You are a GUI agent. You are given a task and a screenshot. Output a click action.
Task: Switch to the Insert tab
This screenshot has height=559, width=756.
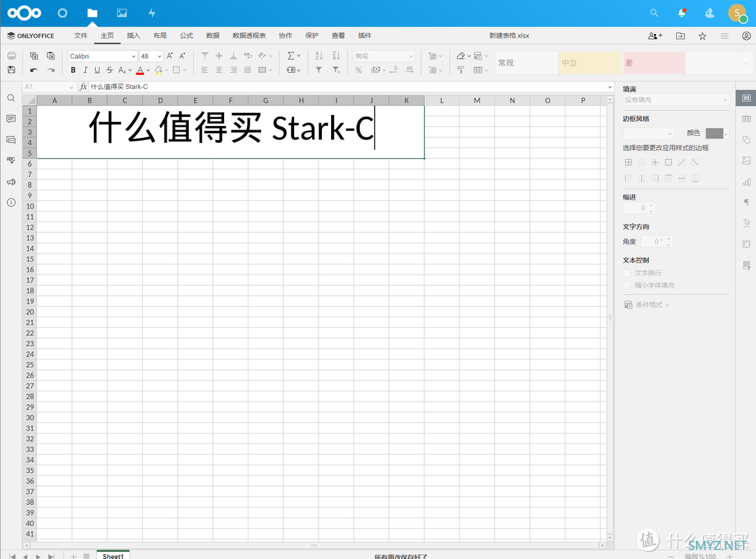pyautogui.click(x=134, y=36)
